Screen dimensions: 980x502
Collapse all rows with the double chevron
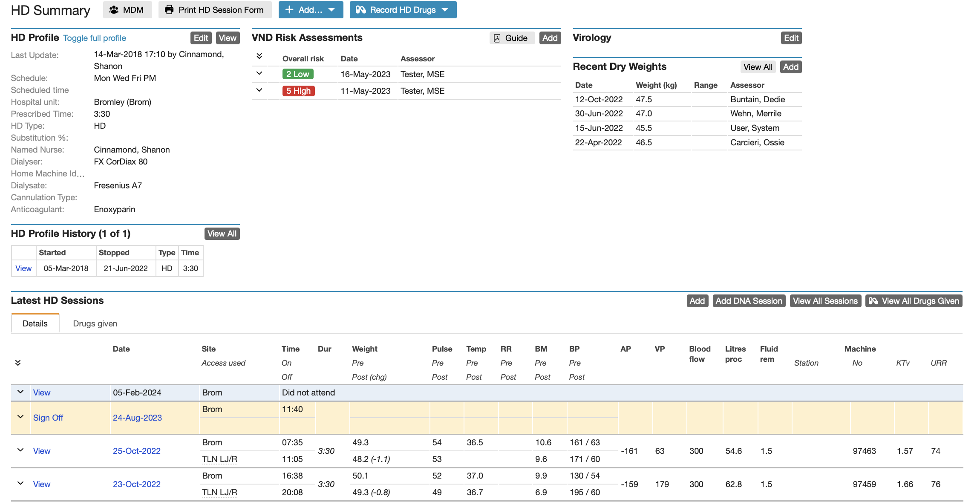coord(259,55)
